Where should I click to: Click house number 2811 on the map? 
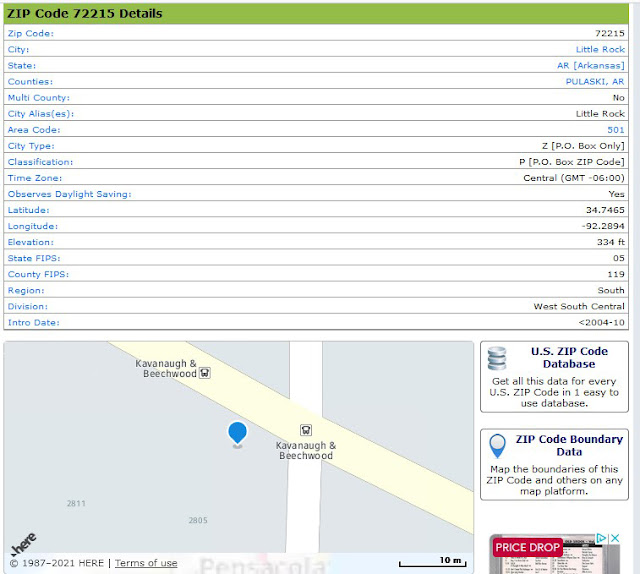76,503
